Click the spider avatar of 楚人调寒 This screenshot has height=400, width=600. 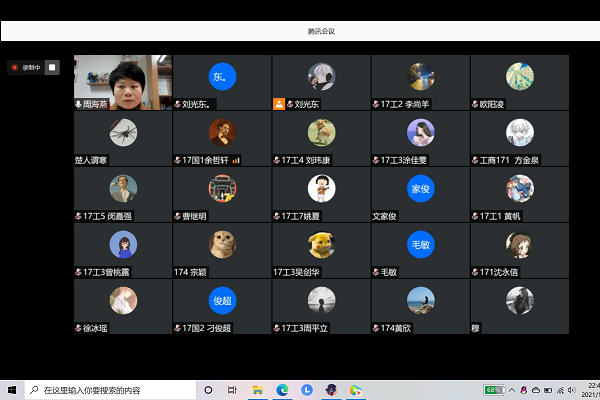pos(123,131)
